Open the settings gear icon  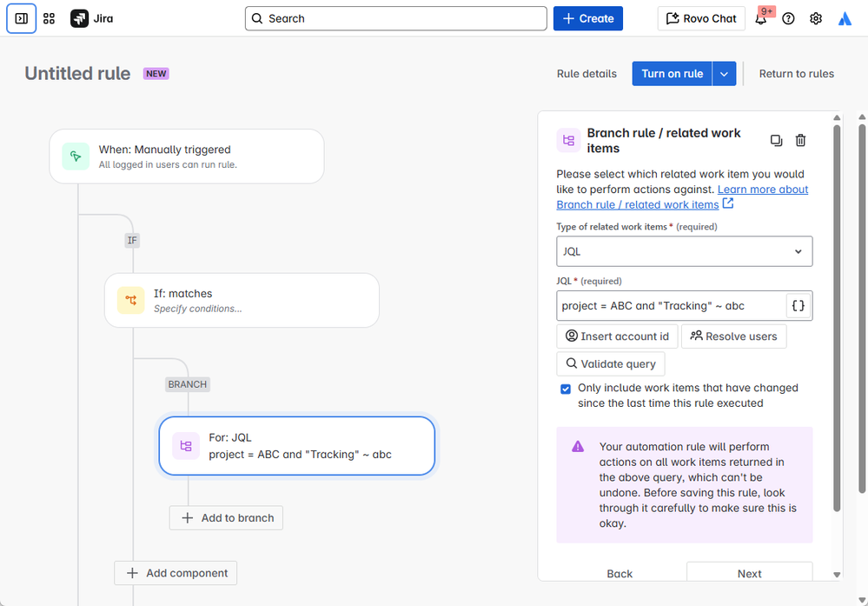click(815, 18)
